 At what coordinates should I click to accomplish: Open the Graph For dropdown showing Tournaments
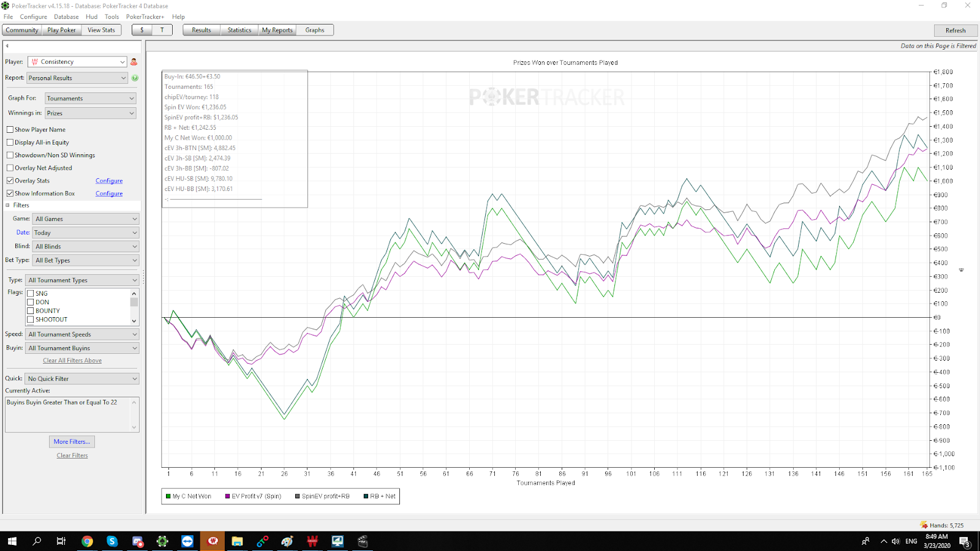90,99
